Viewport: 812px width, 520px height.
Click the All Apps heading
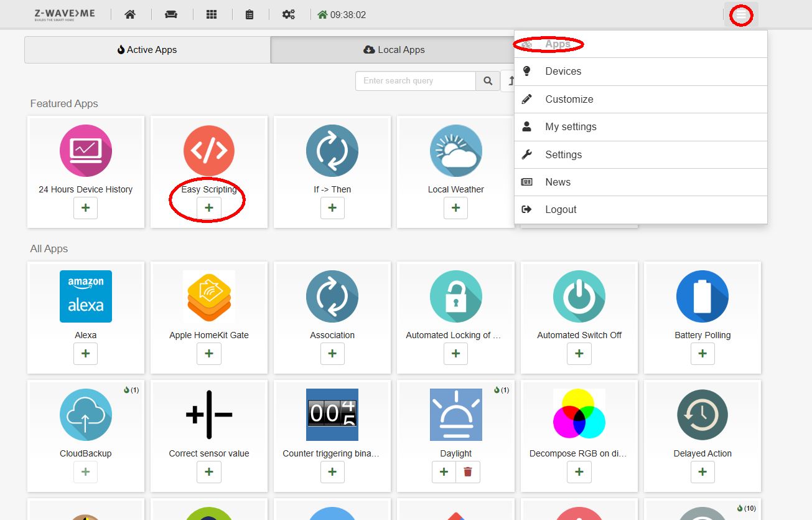[49, 248]
